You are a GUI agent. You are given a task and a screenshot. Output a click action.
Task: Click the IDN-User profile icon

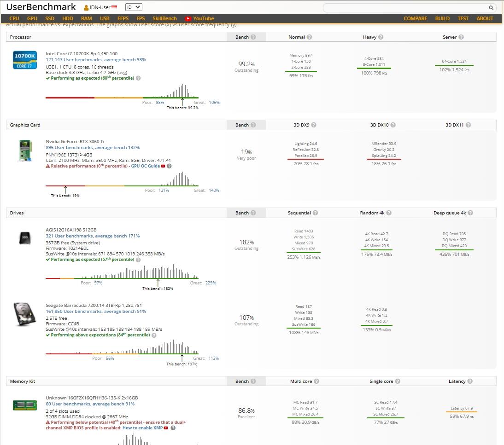point(86,8)
